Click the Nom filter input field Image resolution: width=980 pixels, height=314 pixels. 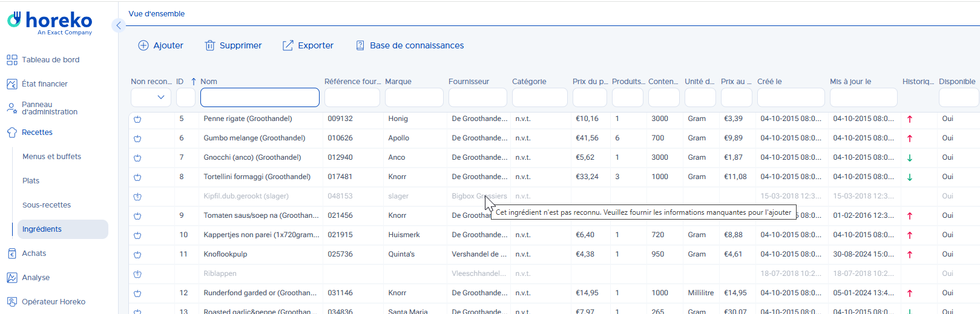click(260, 97)
